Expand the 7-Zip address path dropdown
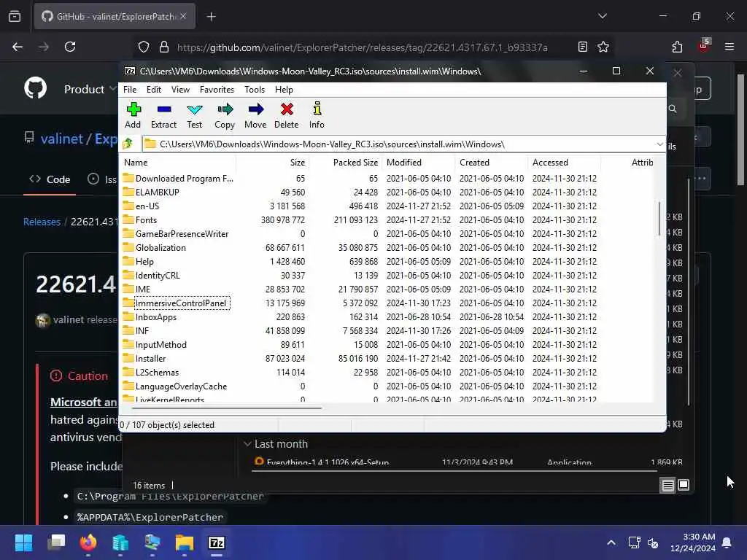This screenshot has width=747, height=560. coord(659,144)
